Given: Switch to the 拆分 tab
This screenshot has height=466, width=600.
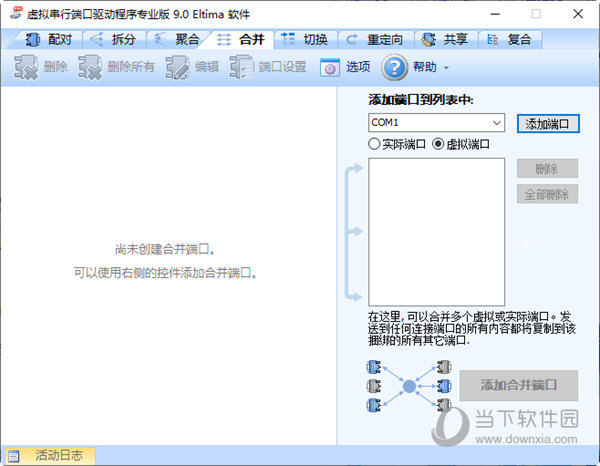Looking at the screenshot, I should tap(114, 39).
